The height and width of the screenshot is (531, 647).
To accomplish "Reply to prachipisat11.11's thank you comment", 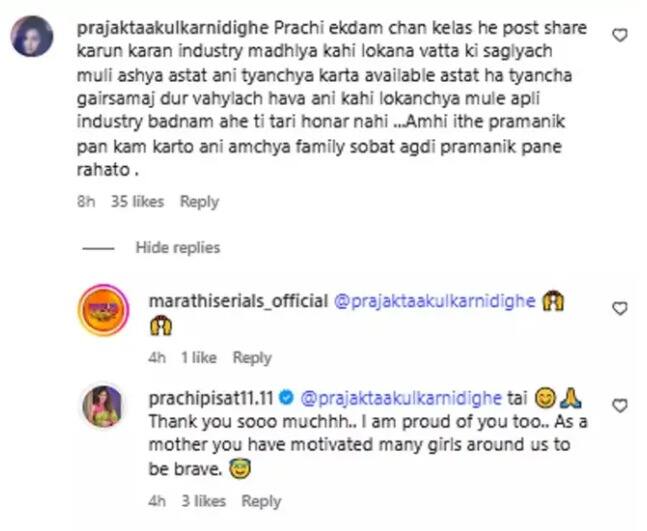I will [x=261, y=501].
